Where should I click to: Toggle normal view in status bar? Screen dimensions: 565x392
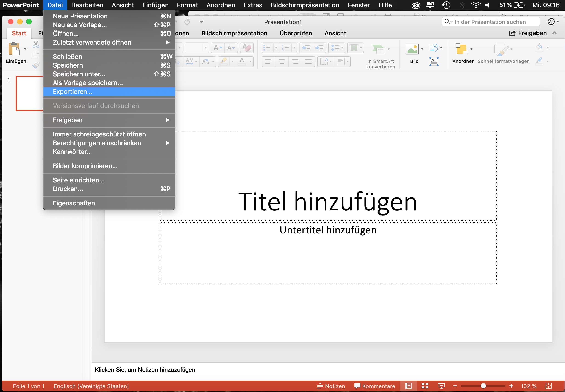coord(408,386)
